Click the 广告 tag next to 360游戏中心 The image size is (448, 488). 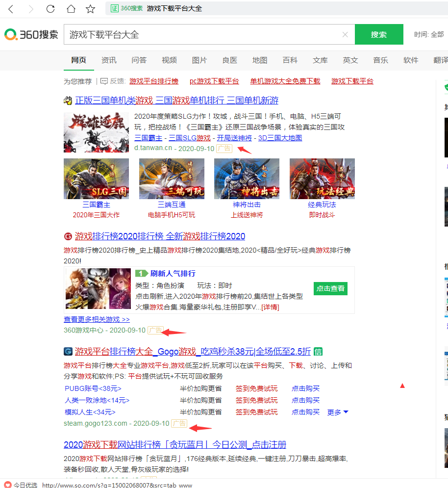tap(155, 330)
